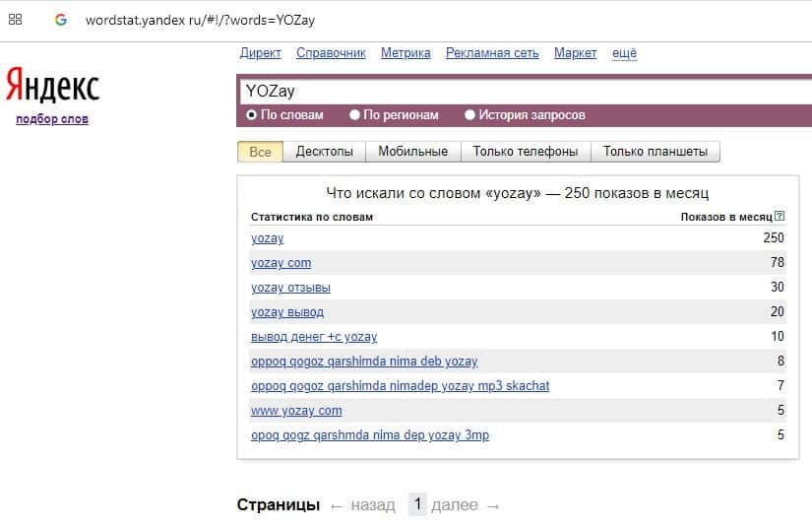812x528 pixels.
Task: Open the yozay com keyword link
Action: pyautogui.click(x=281, y=263)
